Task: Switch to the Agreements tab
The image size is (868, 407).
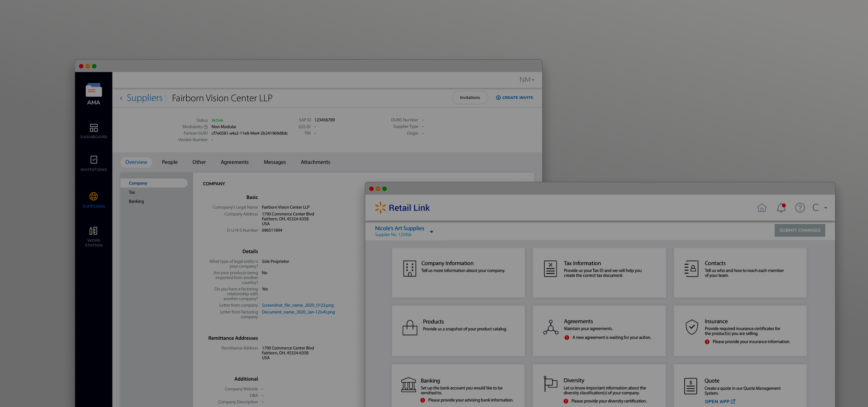Action: (x=234, y=162)
